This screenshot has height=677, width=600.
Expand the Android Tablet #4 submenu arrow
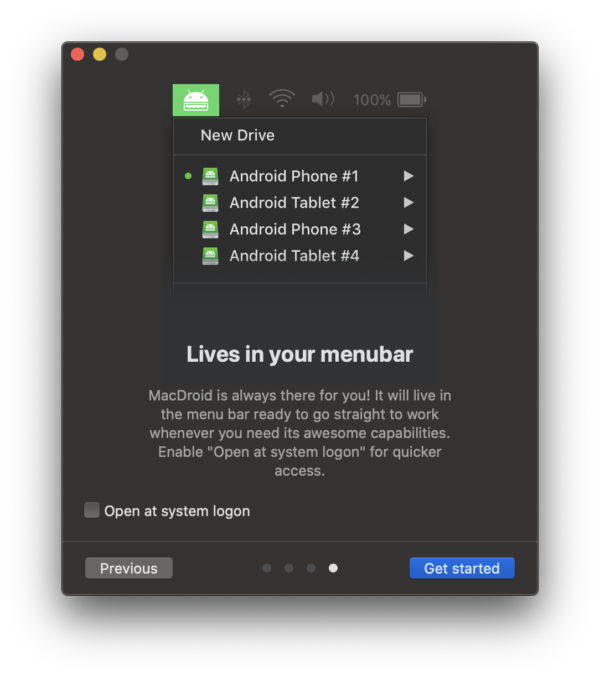click(408, 256)
